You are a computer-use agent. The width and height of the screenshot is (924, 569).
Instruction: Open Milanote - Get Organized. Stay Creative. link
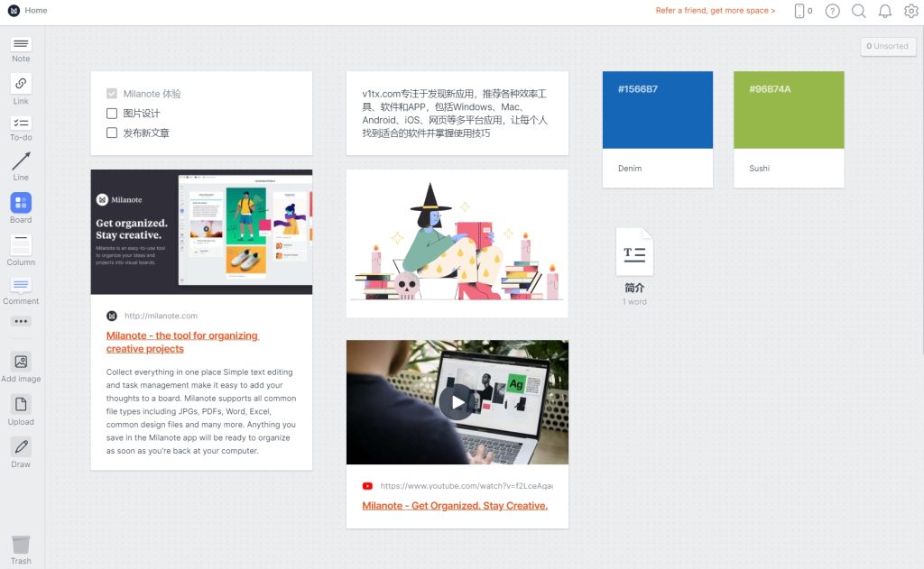455,505
